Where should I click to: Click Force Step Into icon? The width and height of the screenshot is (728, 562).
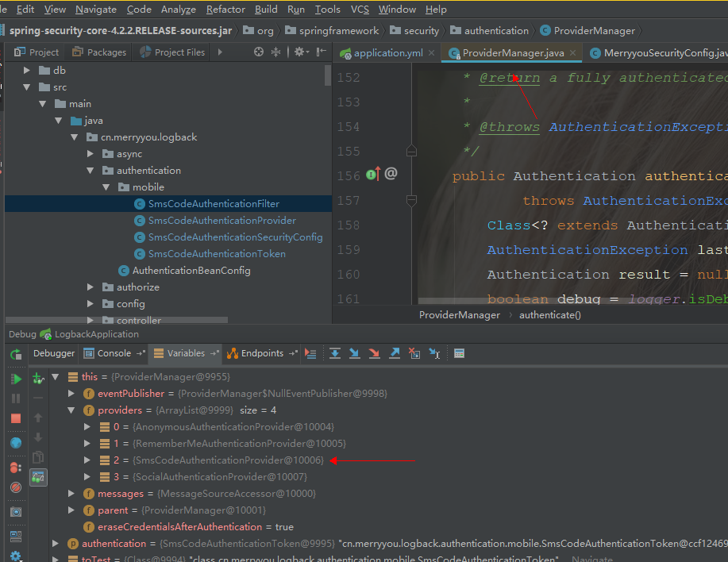pyautogui.click(x=374, y=353)
